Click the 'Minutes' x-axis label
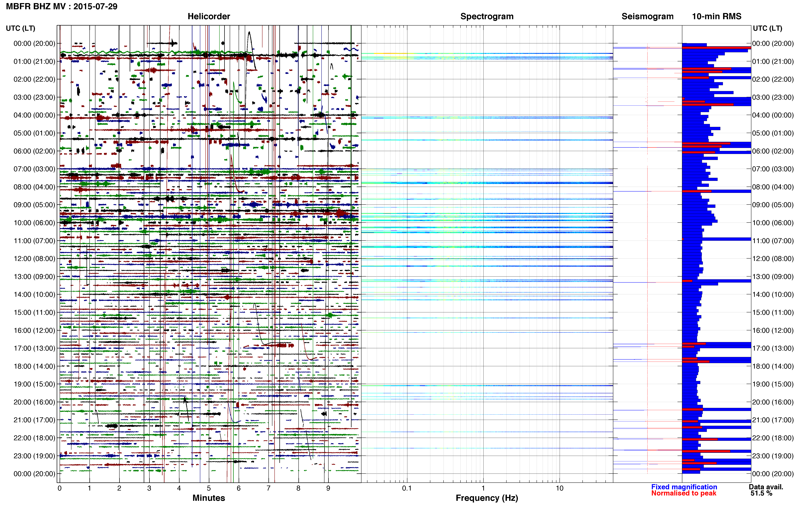Image resolution: width=812 pixels, height=508 pixels. coord(208,498)
